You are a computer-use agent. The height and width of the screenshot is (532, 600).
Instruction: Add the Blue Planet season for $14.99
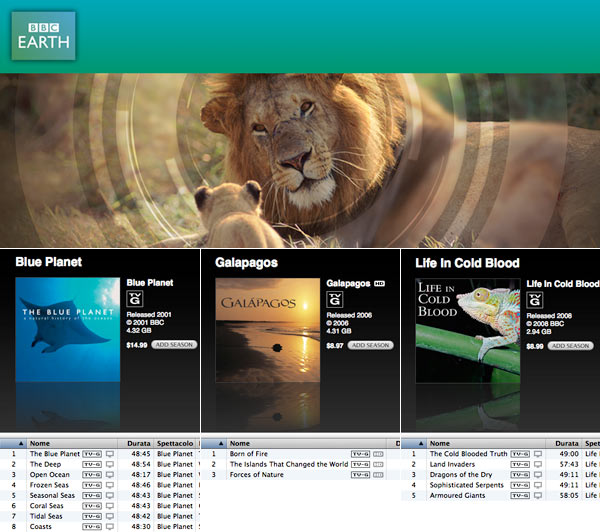tap(175, 345)
